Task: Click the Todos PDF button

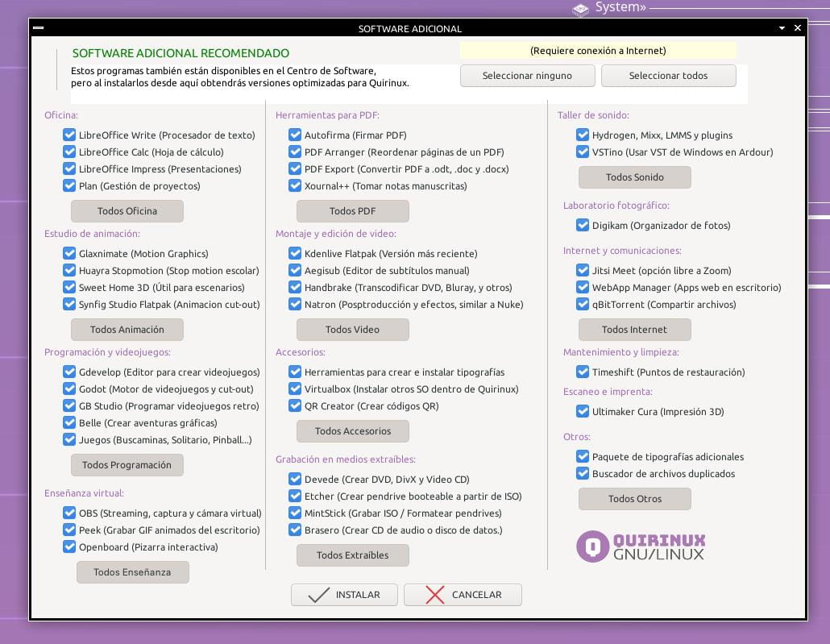Action: tap(352, 211)
